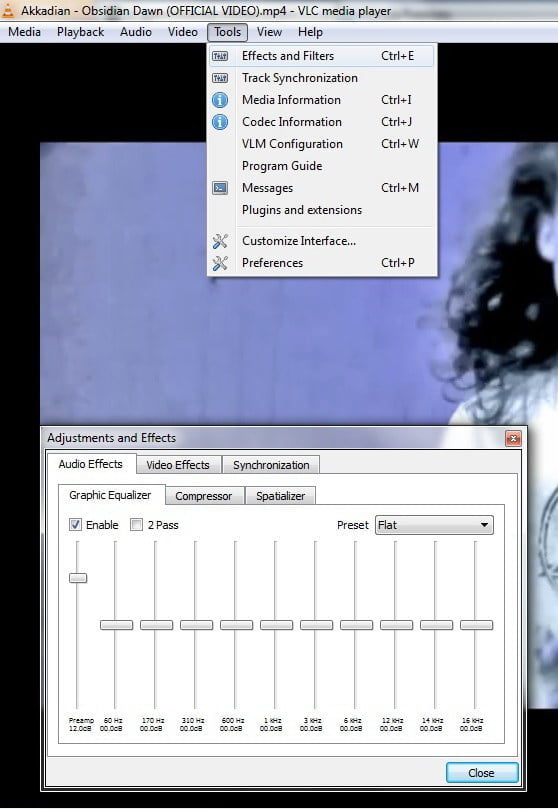
Task: Select the Spatializer sub-tab
Action: tap(281, 496)
